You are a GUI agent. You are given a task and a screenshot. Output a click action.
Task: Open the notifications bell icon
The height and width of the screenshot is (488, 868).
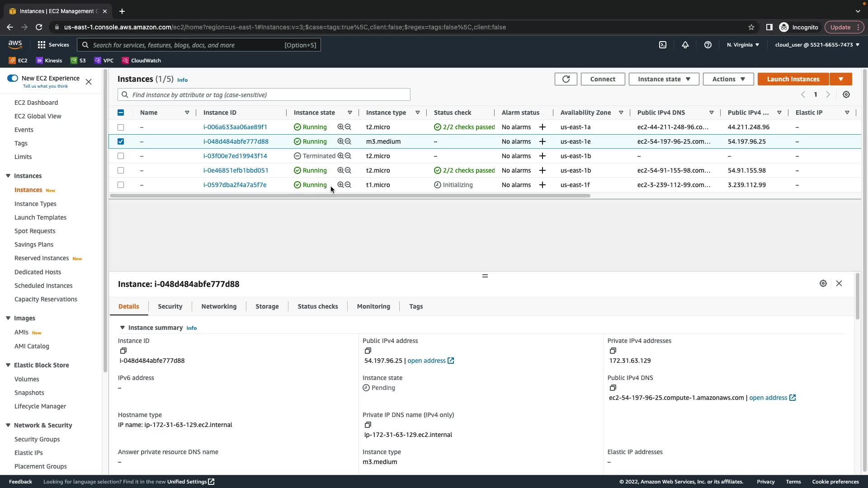(685, 45)
